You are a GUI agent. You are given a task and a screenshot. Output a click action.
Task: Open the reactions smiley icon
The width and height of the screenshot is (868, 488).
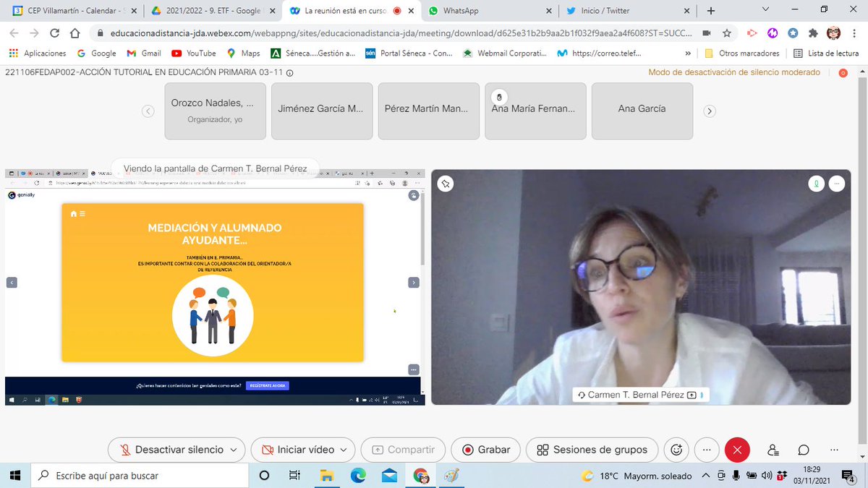pyautogui.click(x=677, y=450)
